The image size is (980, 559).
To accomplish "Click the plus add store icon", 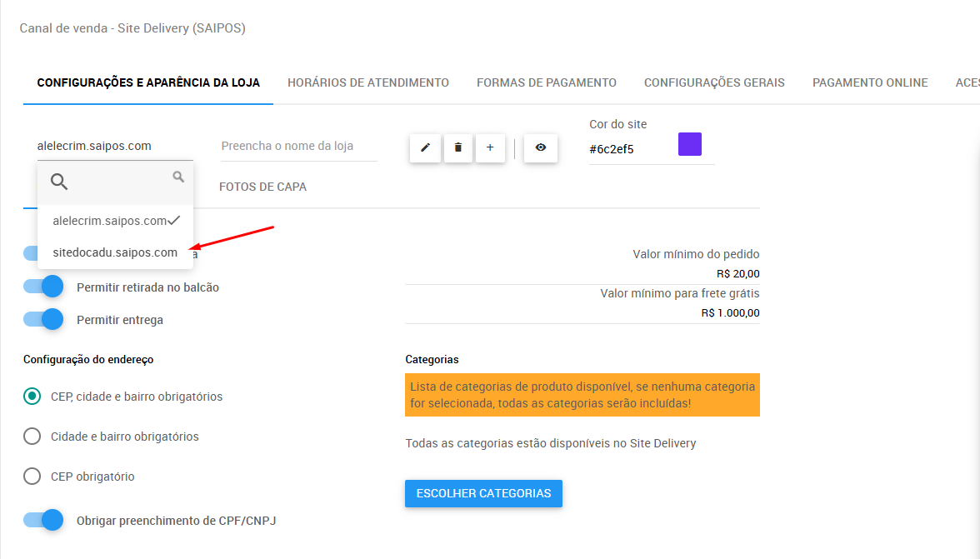I will [490, 147].
